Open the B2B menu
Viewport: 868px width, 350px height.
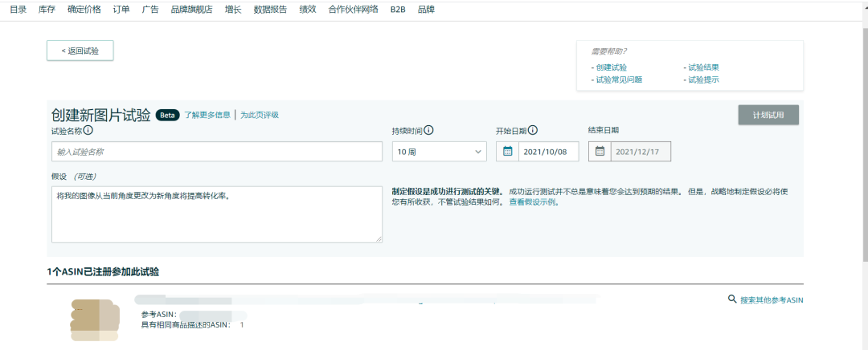coord(398,10)
